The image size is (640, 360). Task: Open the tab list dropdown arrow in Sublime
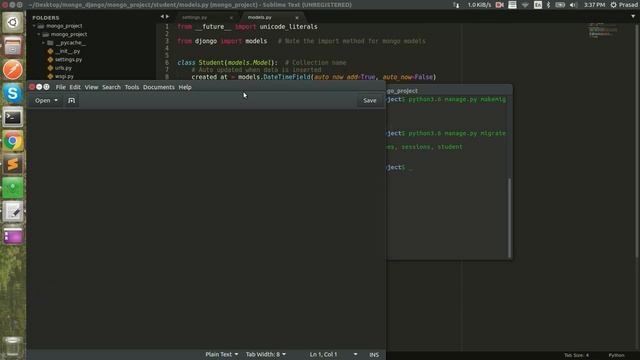pos(633,17)
